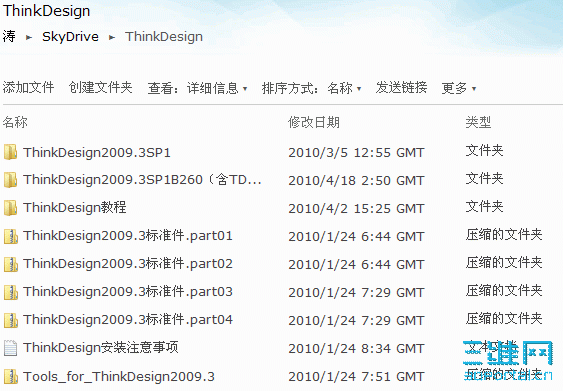The height and width of the screenshot is (391, 563).
Task: Click the date 2010/4/18 2:50 GMT
Action: point(356,181)
